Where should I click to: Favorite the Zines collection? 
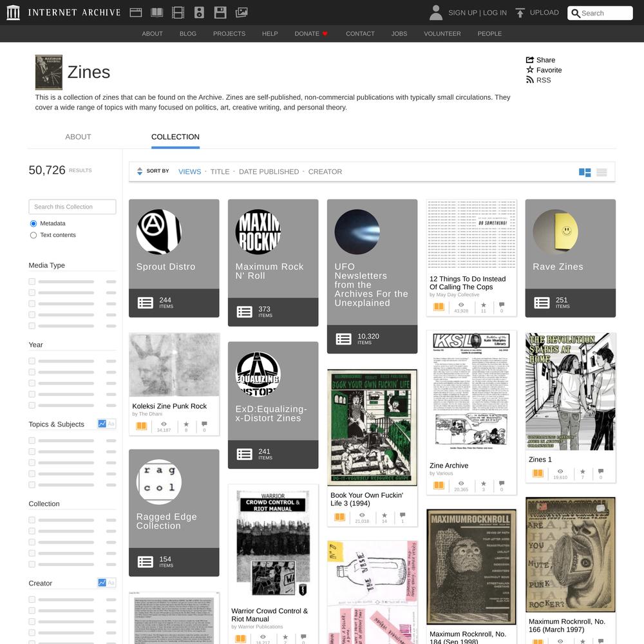click(544, 70)
